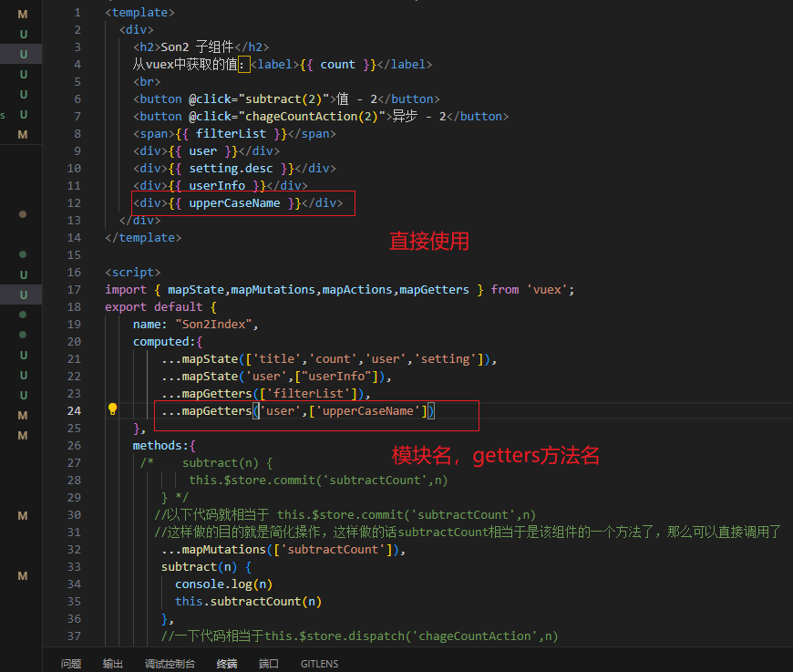Click the M git badge beside line 1
The image size is (793, 672).
pyautogui.click(x=24, y=12)
